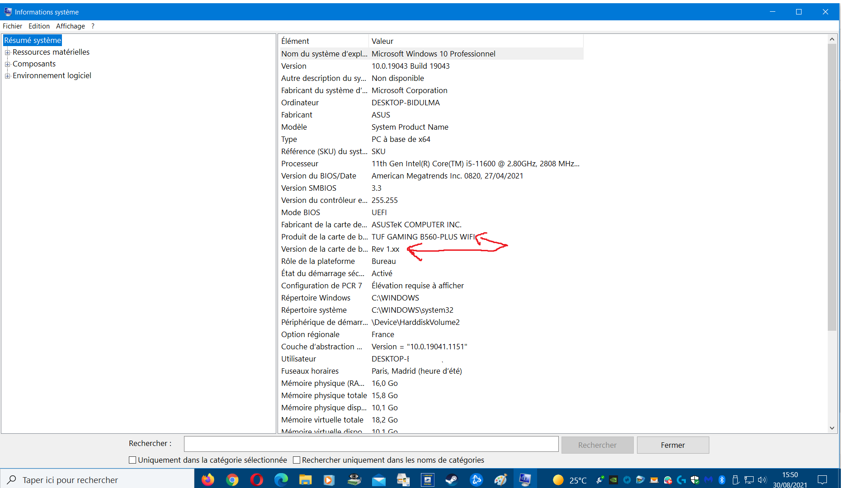Click the Malwarebytes tray icon
Screen dimensions: 868x488
pos(708,480)
